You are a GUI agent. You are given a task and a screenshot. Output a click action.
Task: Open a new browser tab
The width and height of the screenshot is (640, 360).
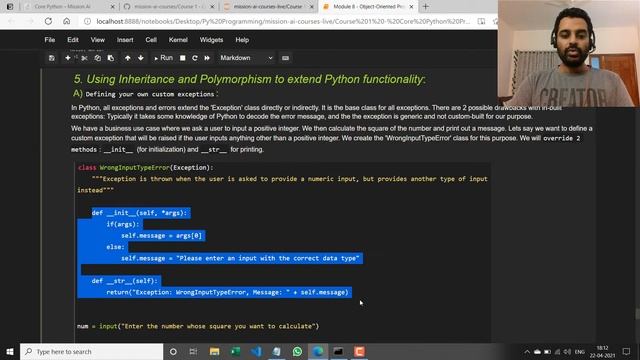click(x=426, y=7)
